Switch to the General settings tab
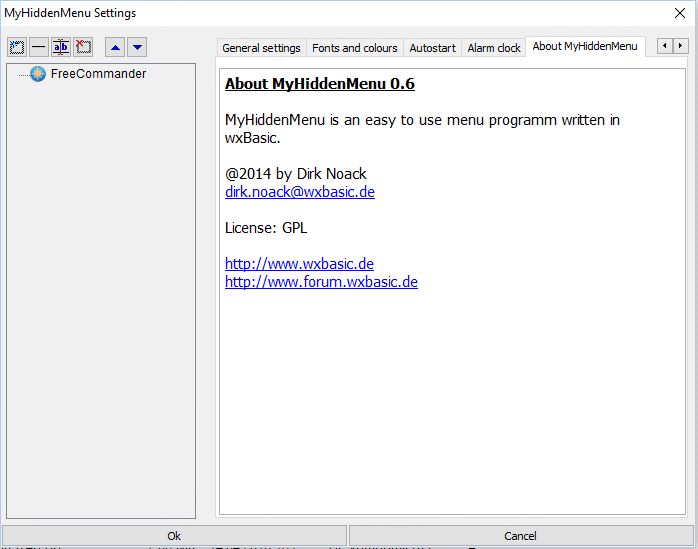The image size is (698, 549). (x=261, y=48)
